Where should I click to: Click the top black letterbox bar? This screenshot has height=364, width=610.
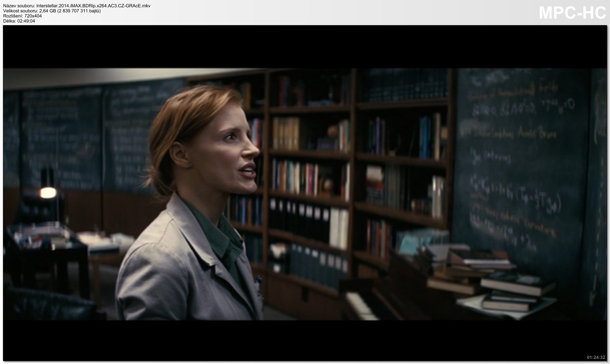(x=305, y=47)
